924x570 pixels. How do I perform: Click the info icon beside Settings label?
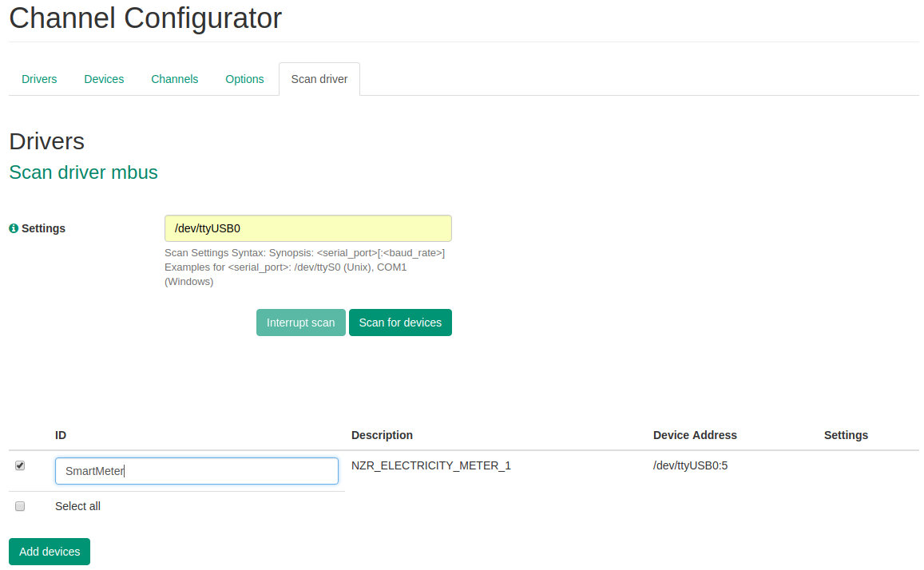[14, 228]
